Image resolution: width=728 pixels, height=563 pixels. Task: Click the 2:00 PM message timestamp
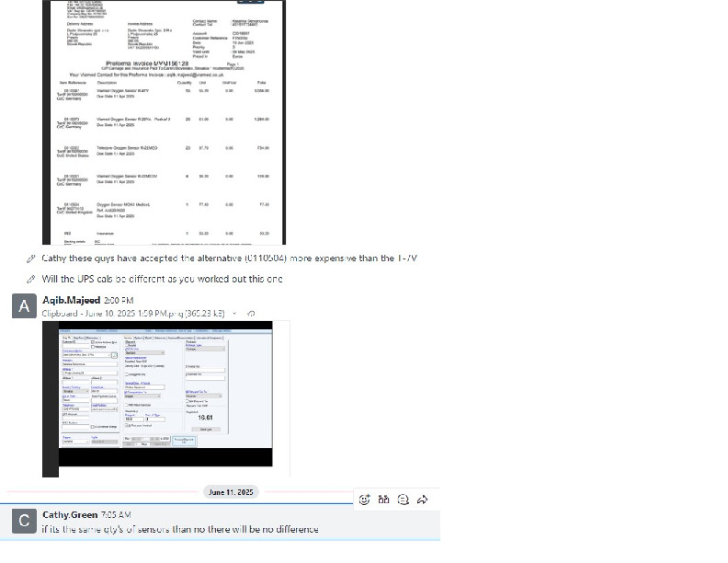[x=119, y=300]
